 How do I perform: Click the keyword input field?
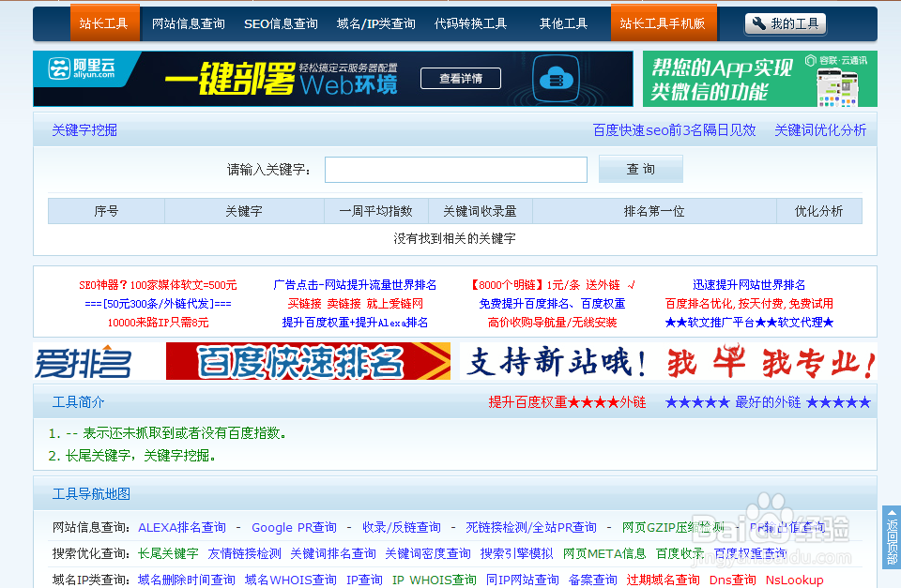pyautogui.click(x=455, y=169)
